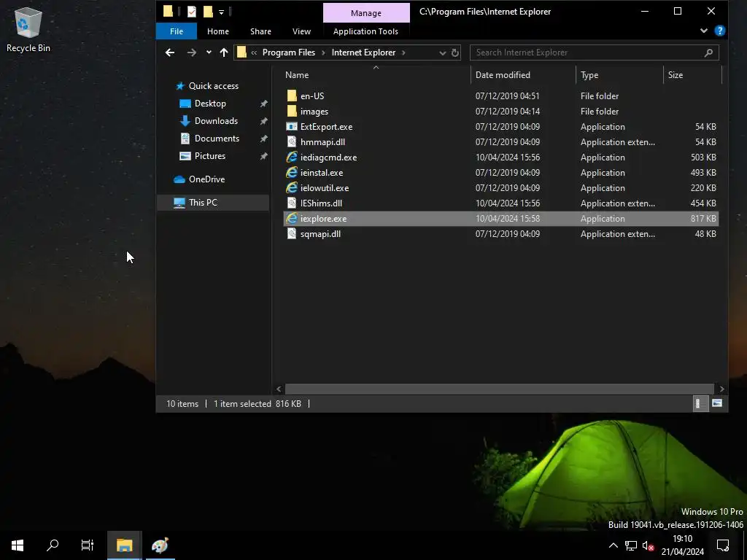The image size is (747, 560).
Task: Click pin icon next to Documents
Action: (x=263, y=139)
